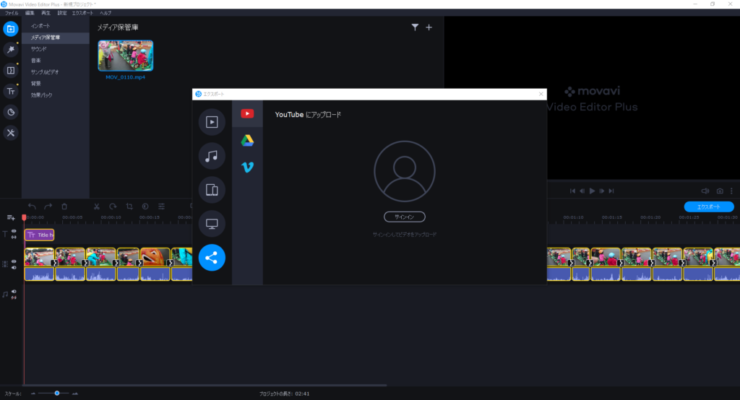The width and height of the screenshot is (740, 400).
Task: Select メディア保管庫 in the side list
Action: (56, 37)
